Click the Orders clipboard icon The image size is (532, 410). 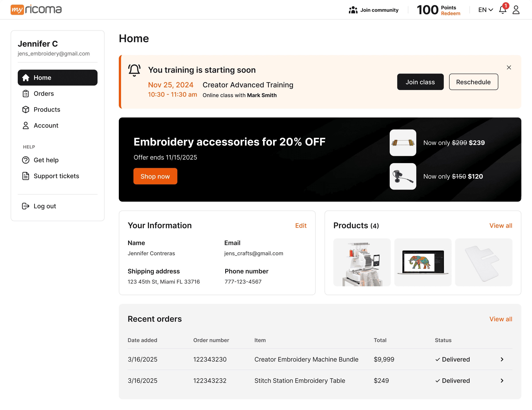coord(25,93)
